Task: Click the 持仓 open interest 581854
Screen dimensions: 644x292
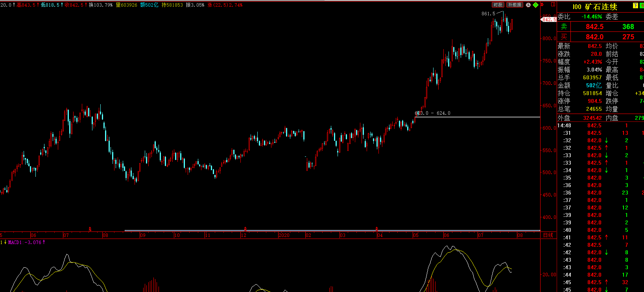Action: click(592, 94)
